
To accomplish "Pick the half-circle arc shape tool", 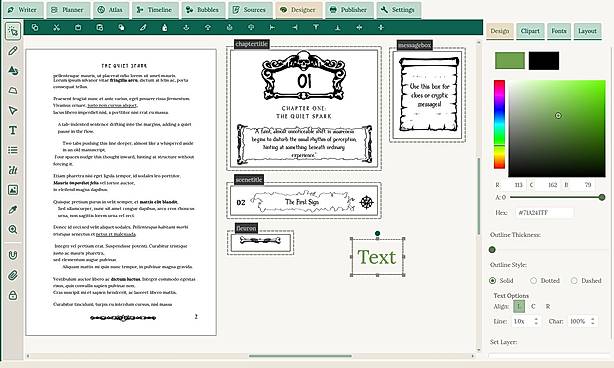I will tap(13, 90).
